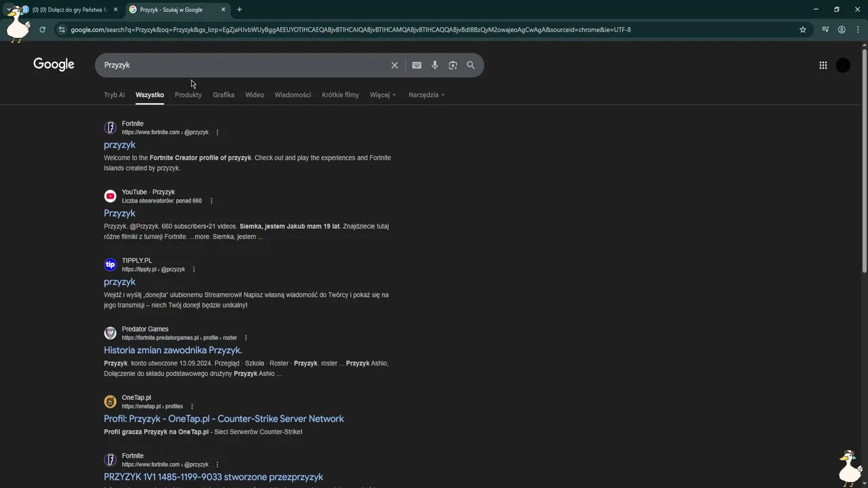Click 'Liczba obserwatorów: ponad 660' text
The width and height of the screenshot is (868, 488).
tap(161, 201)
